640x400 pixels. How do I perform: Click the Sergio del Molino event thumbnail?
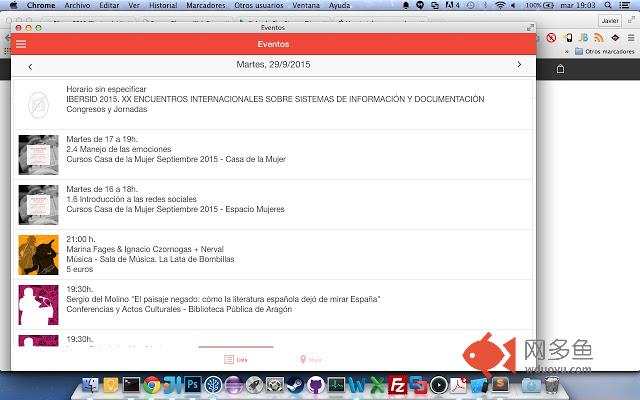(x=36, y=303)
